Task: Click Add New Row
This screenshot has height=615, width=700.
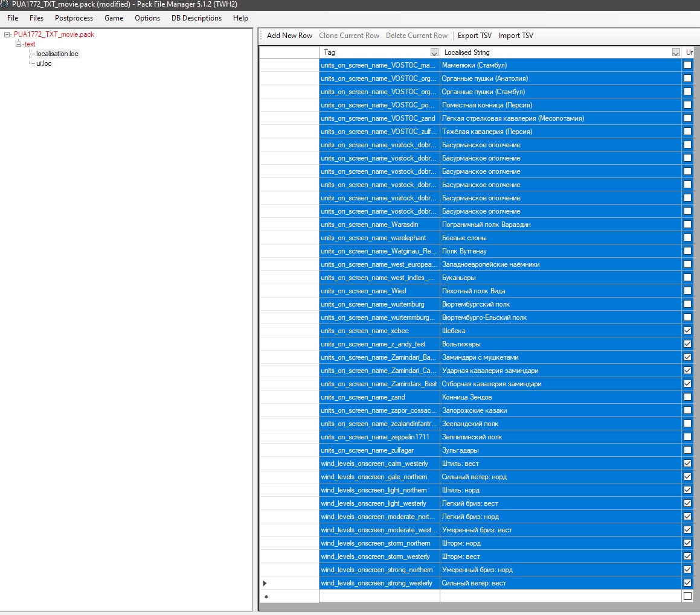Action: 289,36
